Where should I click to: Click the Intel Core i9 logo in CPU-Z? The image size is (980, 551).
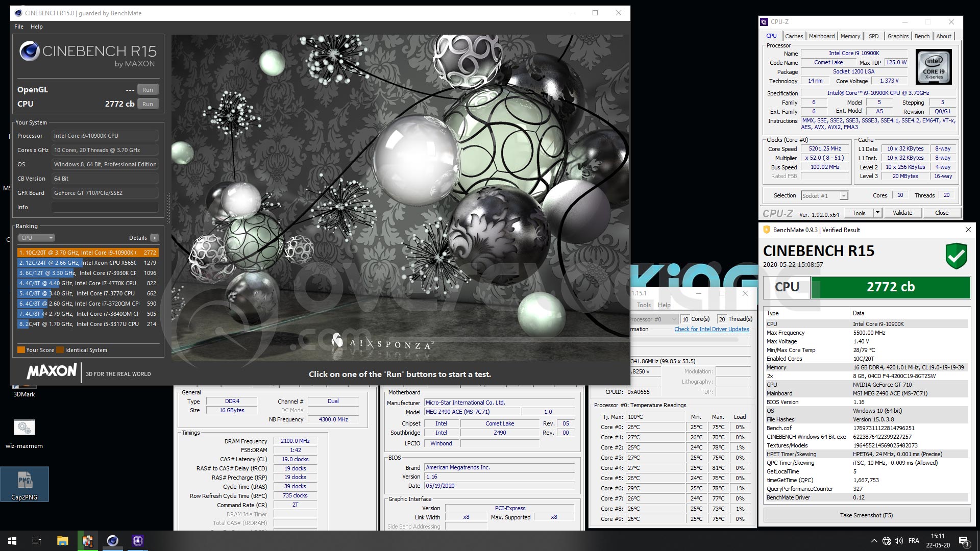tap(934, 67)
